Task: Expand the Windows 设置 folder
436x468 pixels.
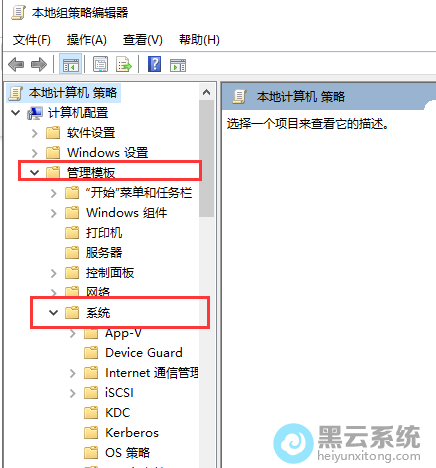Action: (35, 153)
